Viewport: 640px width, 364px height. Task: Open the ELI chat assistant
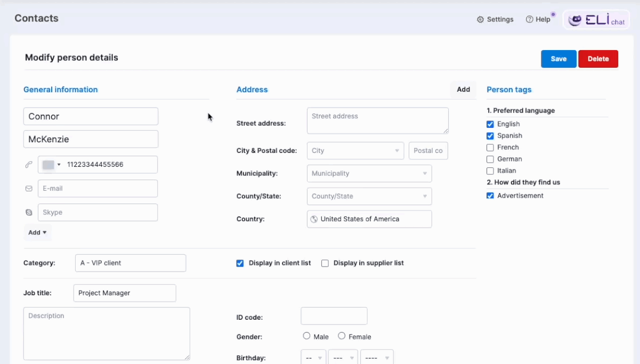tap(596, 20)
